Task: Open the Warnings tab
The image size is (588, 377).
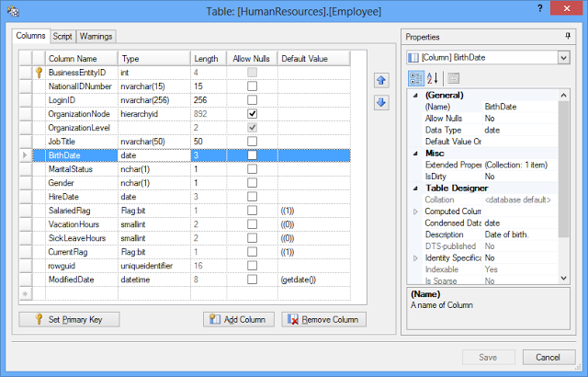Action: point(96,37)
